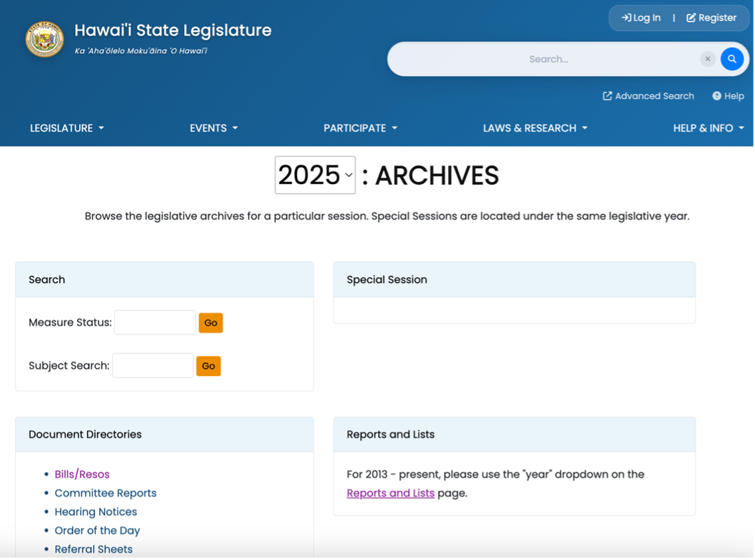The height and width of the screenshot is (560, 755).
Task: Click the Log In arrow icon
Action: point(626,18)
